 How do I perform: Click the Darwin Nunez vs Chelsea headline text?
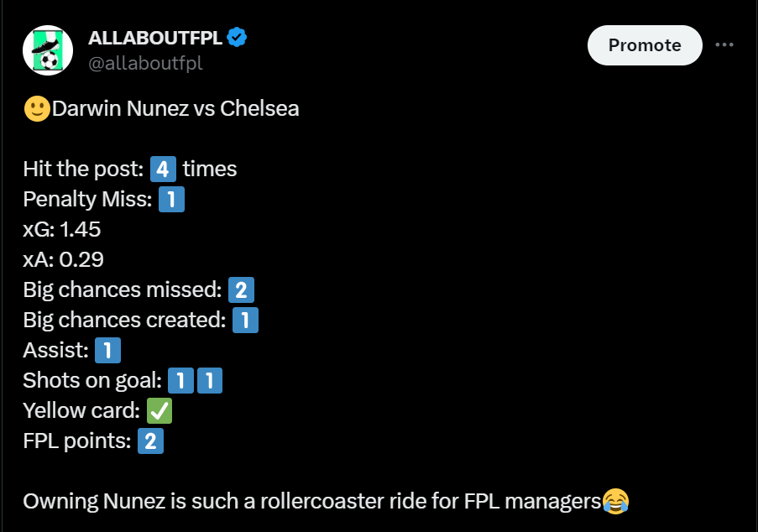pos(175,109)
